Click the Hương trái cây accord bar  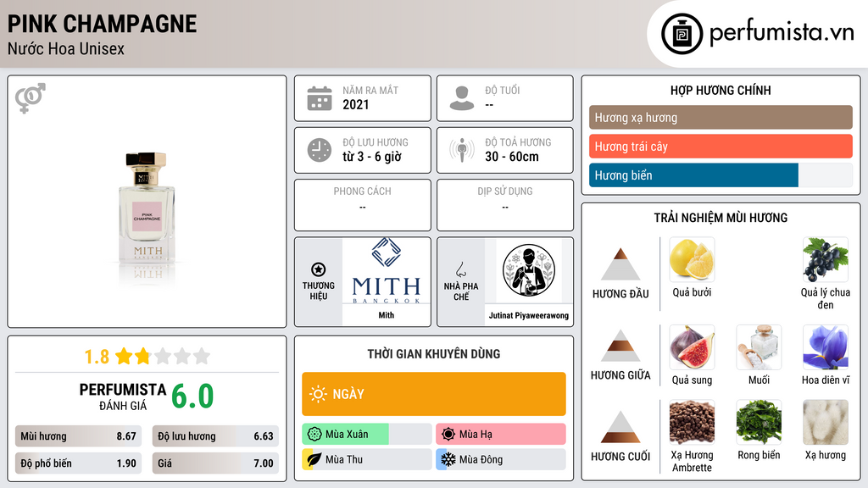721,146
